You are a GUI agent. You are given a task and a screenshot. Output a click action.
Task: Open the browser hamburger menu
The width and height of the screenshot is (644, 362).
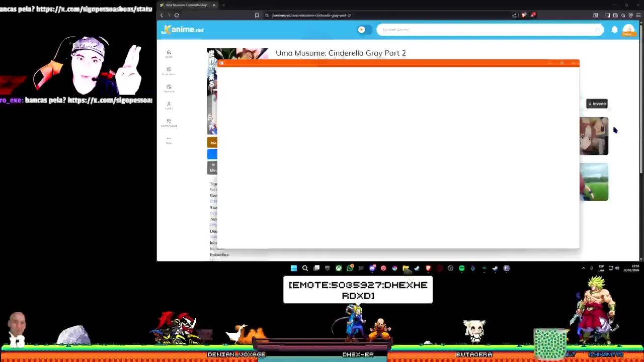click(638, 15)
